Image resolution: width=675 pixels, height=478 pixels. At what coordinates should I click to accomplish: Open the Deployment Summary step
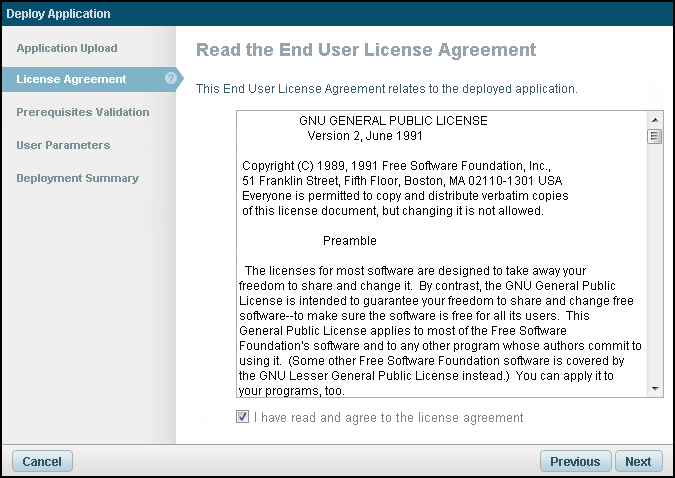pos(78,178)
